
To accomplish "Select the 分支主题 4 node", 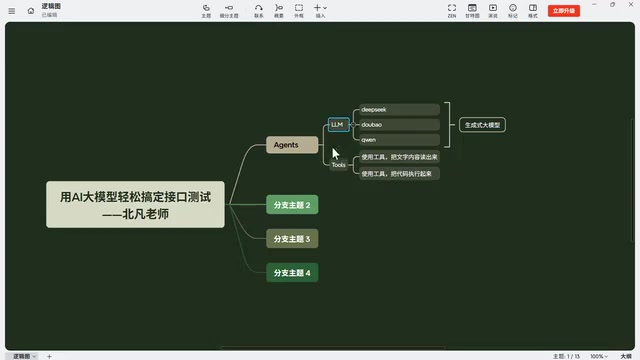I will tap(292, 272).
